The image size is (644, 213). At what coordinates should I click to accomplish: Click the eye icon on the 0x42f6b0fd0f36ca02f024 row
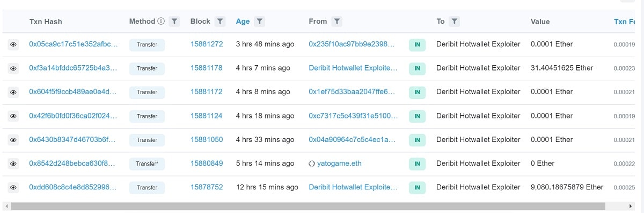(13, 116)
